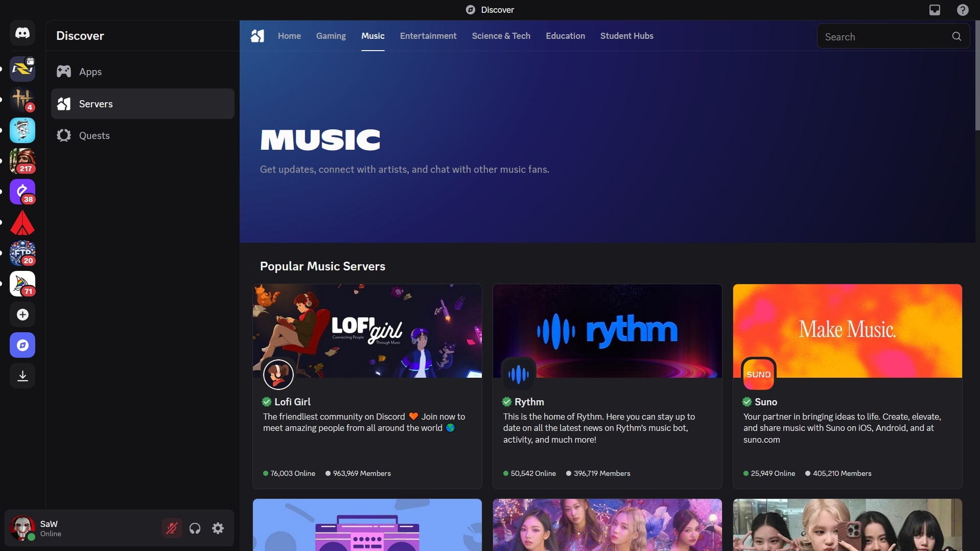
Task: Open the red triangle server icon
Action: 22,222
